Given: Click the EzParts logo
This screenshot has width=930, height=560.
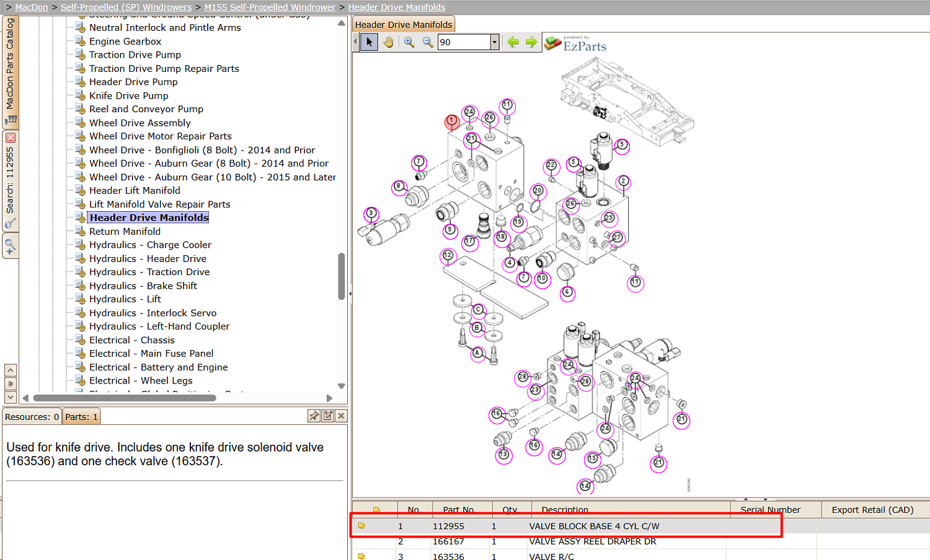Looking at the screenshot, I should pyautogui.click(x=575, y=43).
